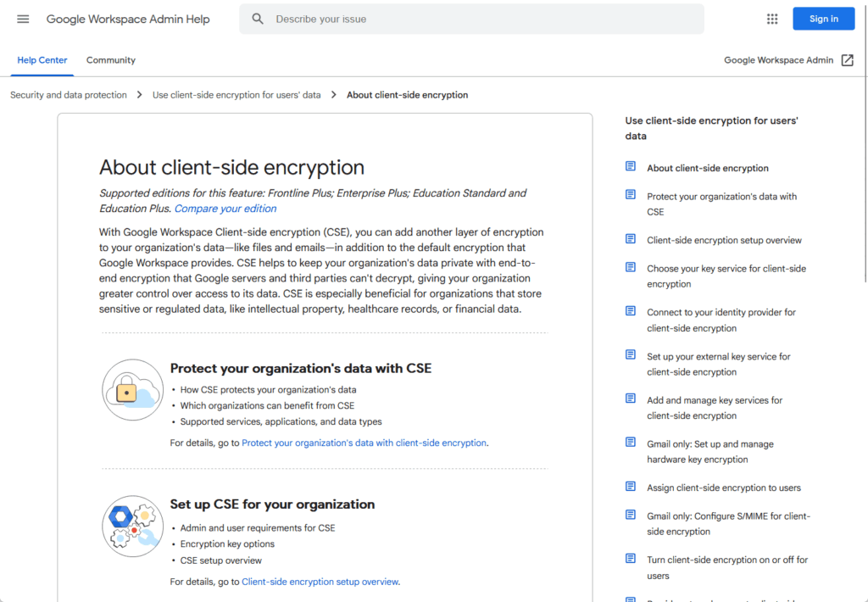Open sidebar item Choose your key service
This screenshot has height=602, width=868.
tap(726, 276)
